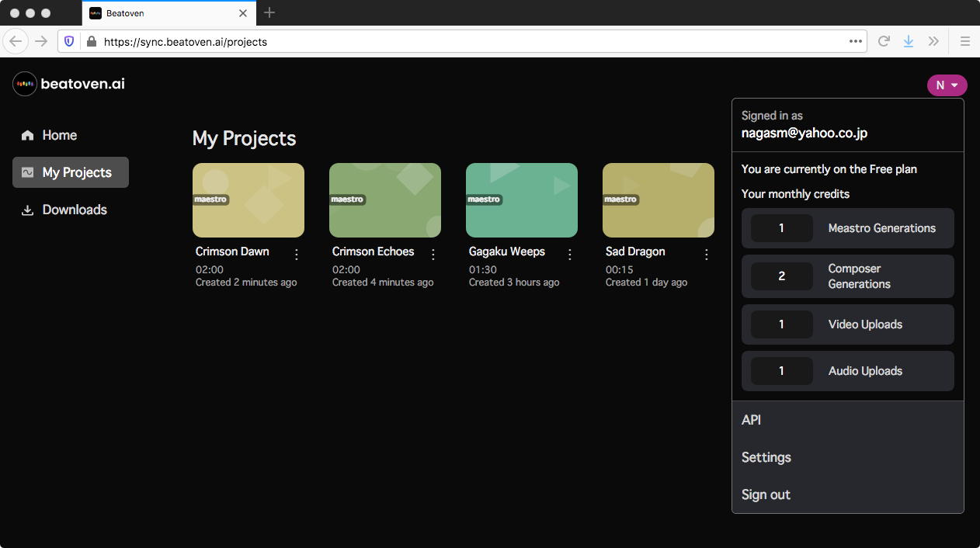980x548 pixels.
Task: Click the browser forward button
Action: tap(42, 41)
